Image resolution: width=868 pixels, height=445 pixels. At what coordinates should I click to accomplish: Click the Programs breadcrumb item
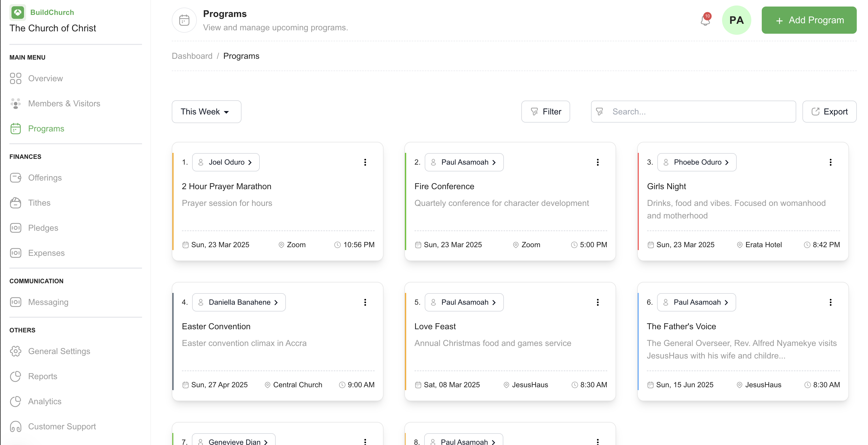tap(241, 56)
